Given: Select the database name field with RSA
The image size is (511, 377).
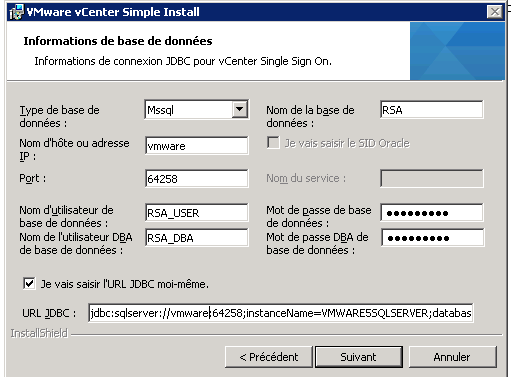Looking at the screenshot, I should tap(432, 109).
